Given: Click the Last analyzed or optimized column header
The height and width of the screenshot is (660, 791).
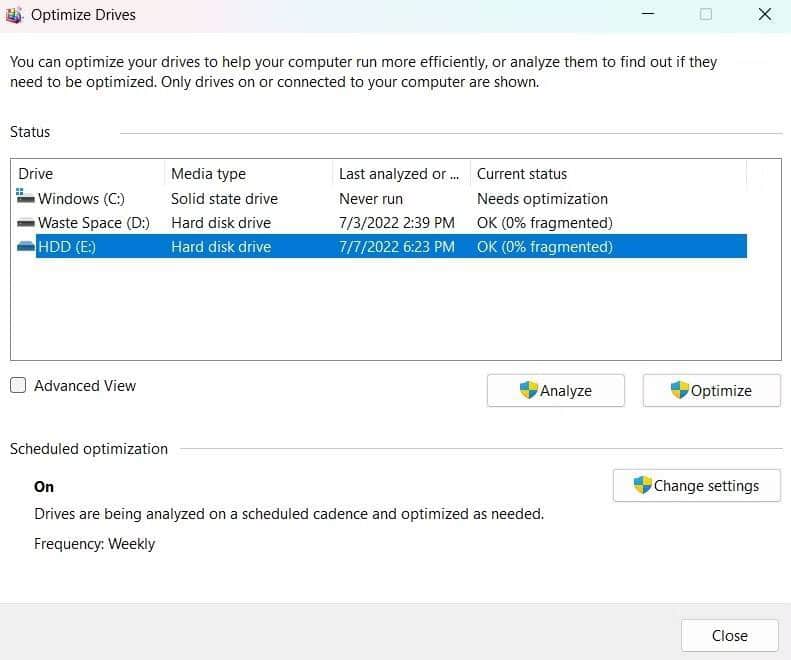Looking at the screenshot, I should pos(398,174).
